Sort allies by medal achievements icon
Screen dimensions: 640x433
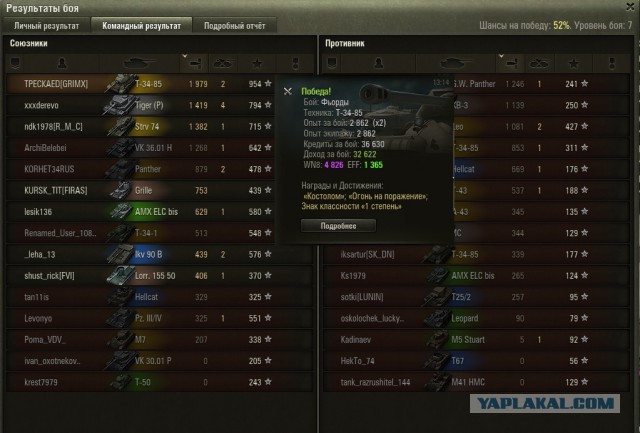click(x=296, y=63)
